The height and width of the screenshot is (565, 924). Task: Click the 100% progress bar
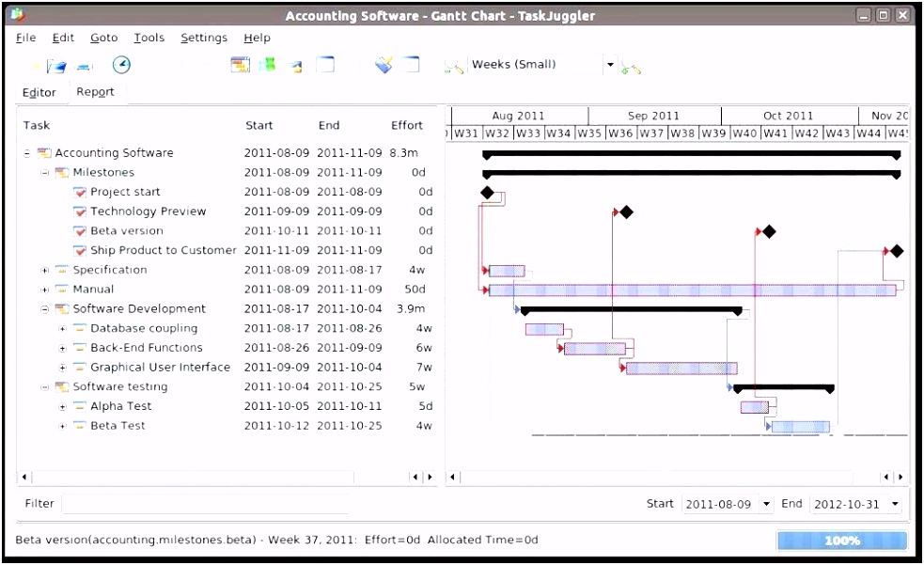point(842,541)
